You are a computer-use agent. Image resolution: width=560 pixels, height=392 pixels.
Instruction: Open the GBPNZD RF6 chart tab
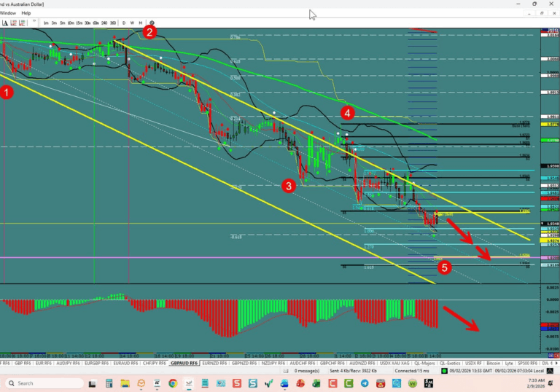pos(244,363)
